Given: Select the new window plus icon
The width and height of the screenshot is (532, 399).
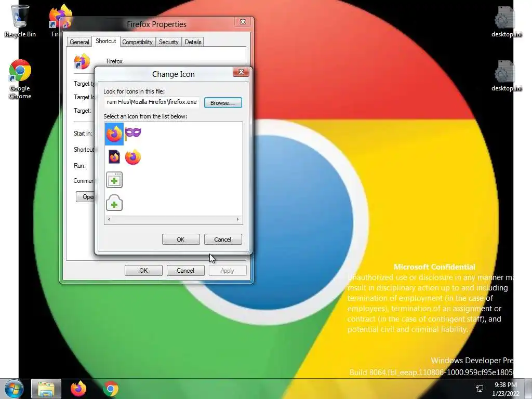Looking at the screenshot, I should click(114, 180).
